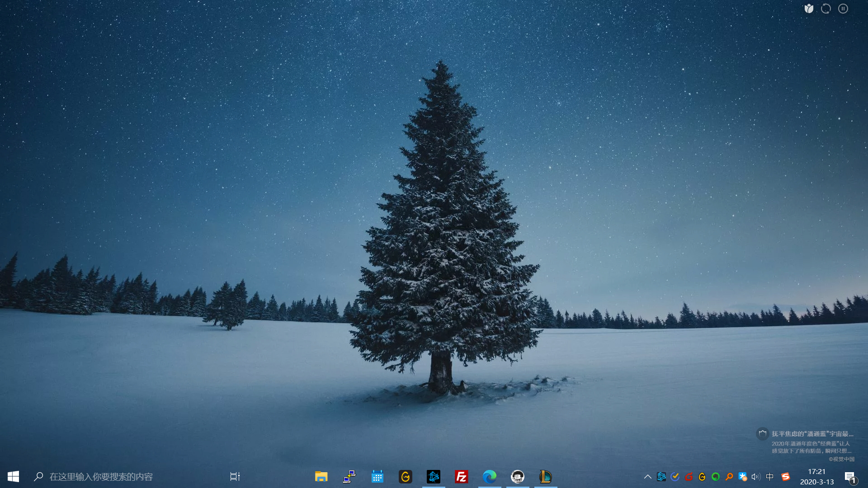The height and width of the screenshot is (488, 868).
Task: Launch League of Legends taskbar icon
Action: 545,477
